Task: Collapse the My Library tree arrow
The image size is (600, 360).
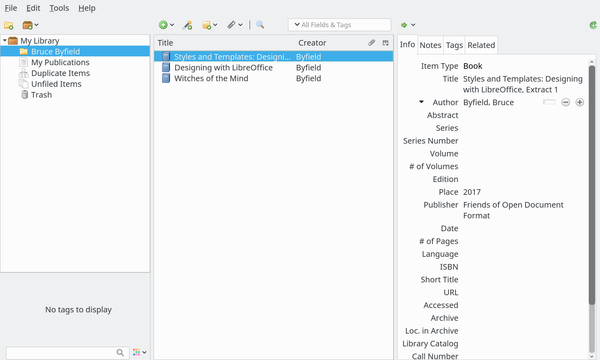Action: [5, 40]
